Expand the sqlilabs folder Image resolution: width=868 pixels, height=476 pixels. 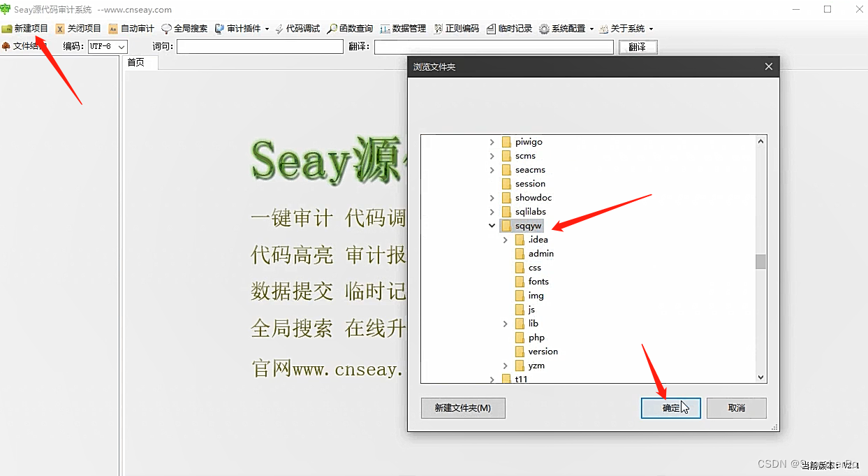click(492, 212)
